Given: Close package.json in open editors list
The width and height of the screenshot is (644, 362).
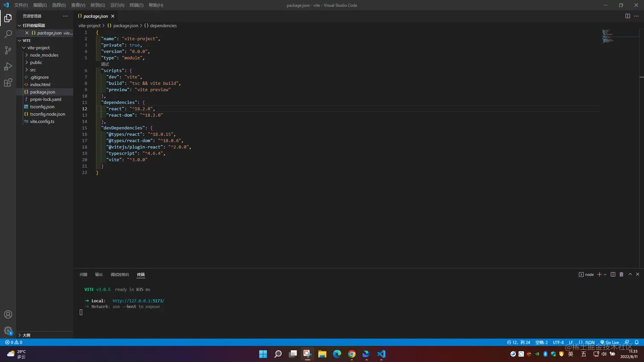Looking at the screenshot, I should pyautogui.click(x=27, y=33).
